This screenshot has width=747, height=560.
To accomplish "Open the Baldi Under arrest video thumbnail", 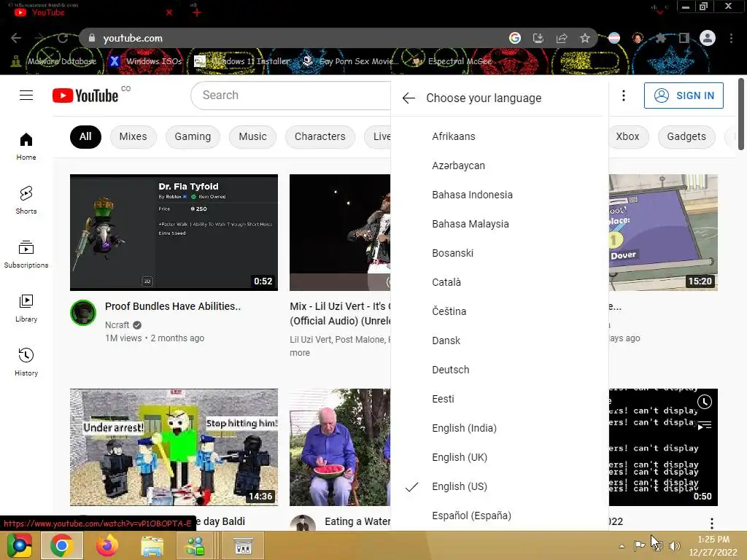I will [174, 447].
